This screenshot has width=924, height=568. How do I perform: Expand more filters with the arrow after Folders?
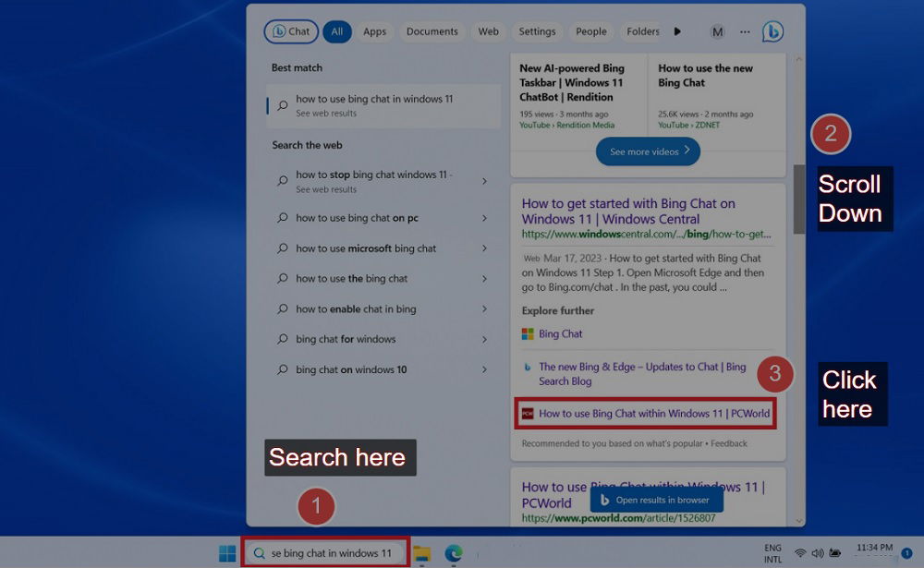[677, 30]
